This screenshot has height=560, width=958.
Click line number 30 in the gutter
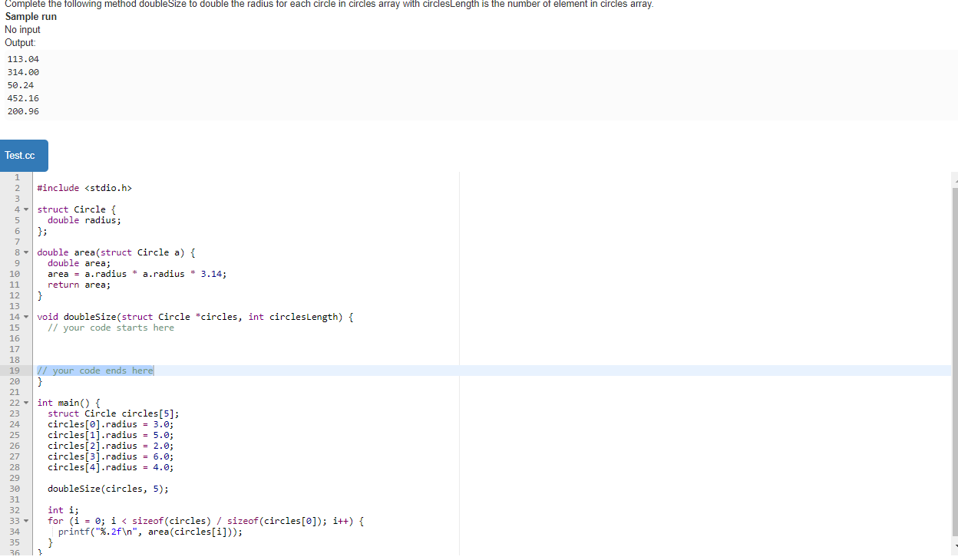click(14, 489)
